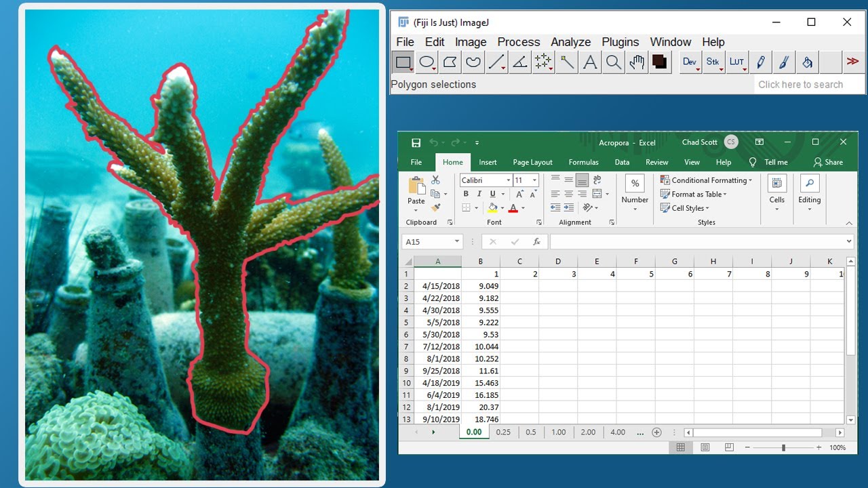Image resolution: width=868 pixels, height=488 pixels.
Task: Open the Conditional Formatting dropdown
Action: (x=707, y=180)
